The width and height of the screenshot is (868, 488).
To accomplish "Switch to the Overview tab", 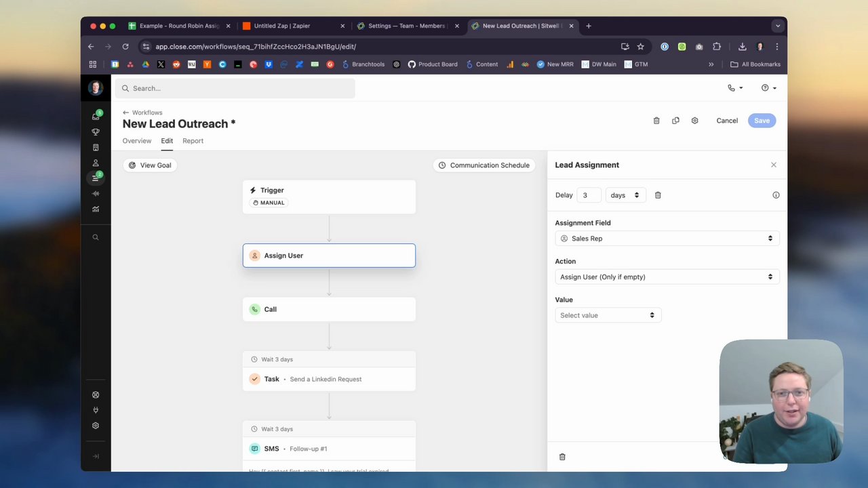I will 137,141.
